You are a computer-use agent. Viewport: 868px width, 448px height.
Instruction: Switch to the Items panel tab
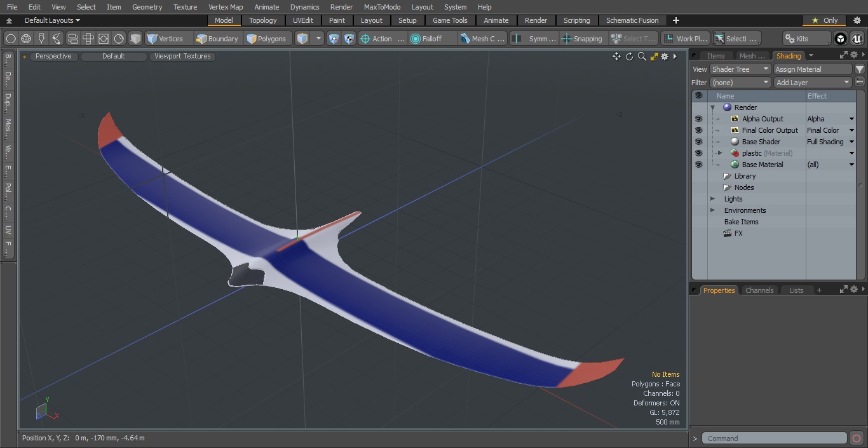coord(715,56)
